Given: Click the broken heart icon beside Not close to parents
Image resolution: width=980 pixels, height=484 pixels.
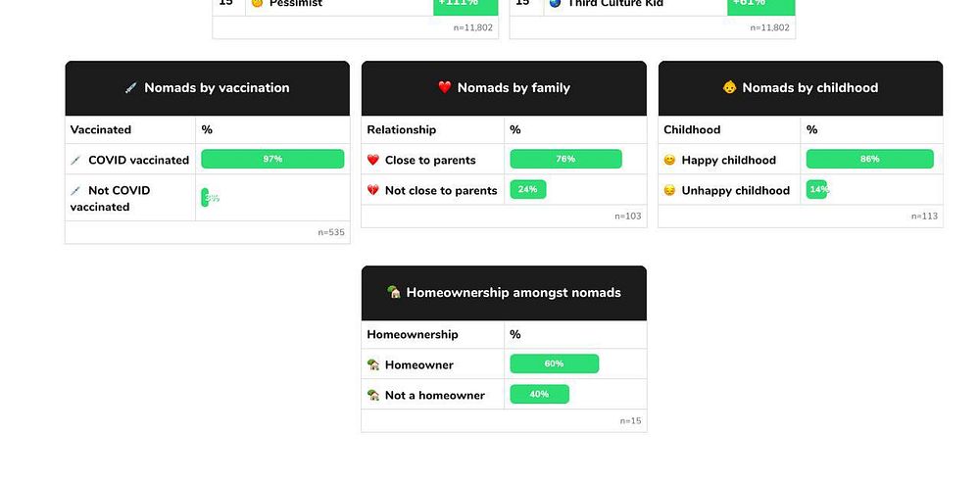Looking at the screenshot, I should pyautogui.click(x=373, y=190).
